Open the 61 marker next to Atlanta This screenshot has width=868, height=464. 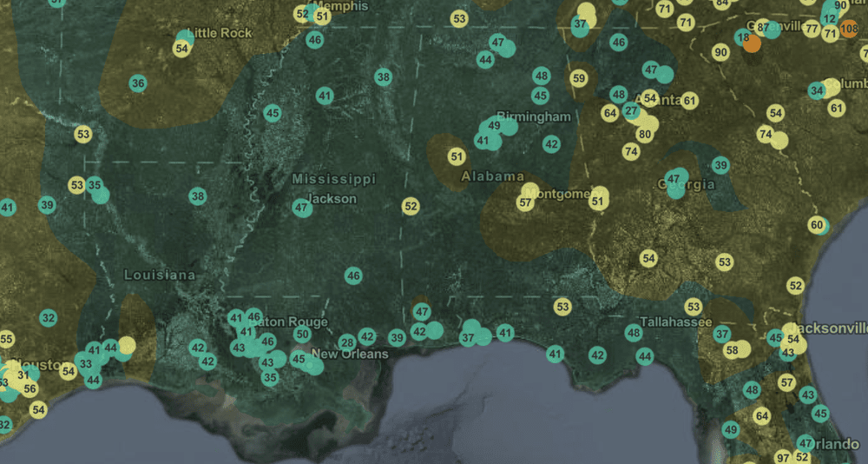(689, 101)
